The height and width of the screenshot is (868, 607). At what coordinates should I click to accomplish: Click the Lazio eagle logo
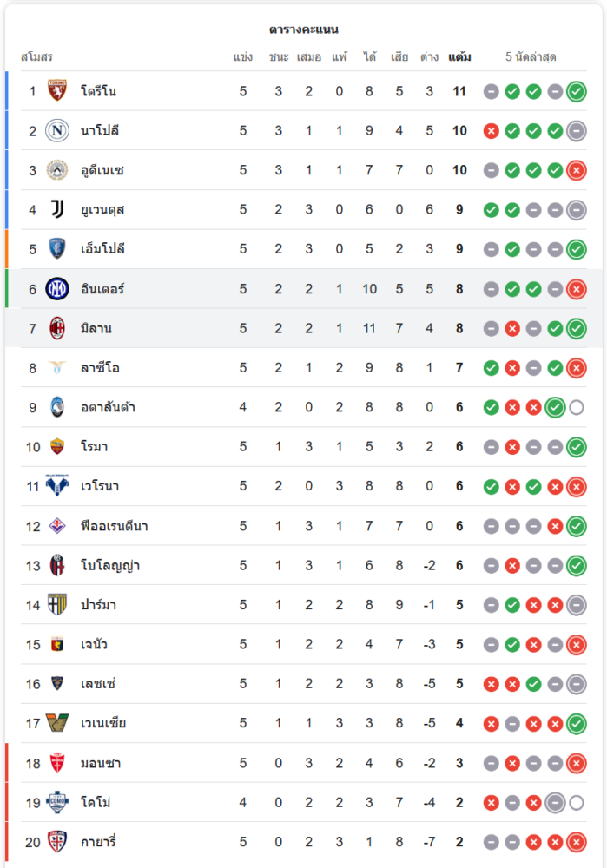tap(57, 368)
